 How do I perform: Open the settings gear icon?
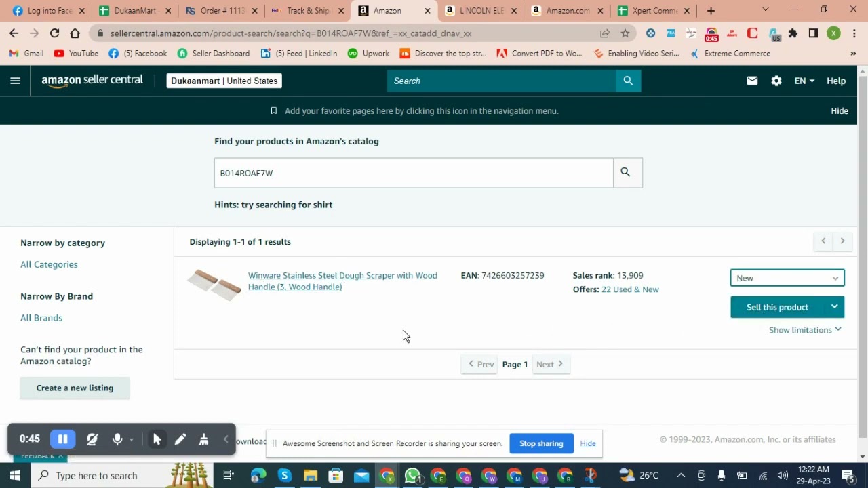(x=776, y=81)
